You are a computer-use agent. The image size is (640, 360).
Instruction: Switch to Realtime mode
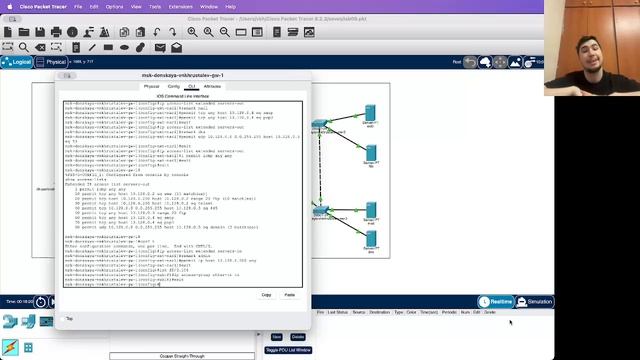point(496,302)
